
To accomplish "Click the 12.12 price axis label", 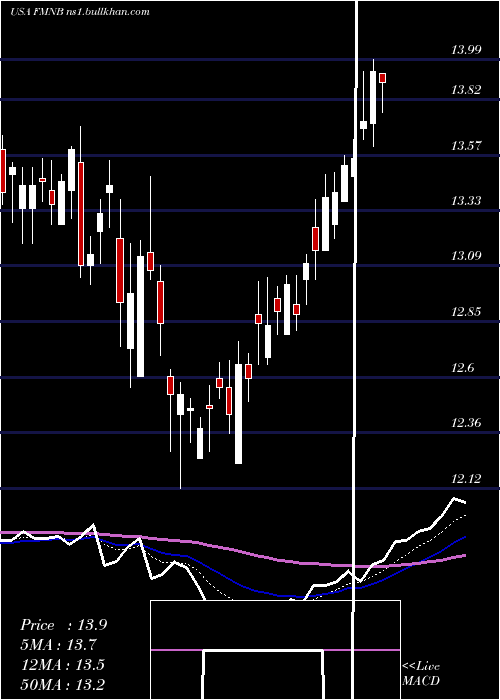I will pyautogui.click(x=467, y=479).
